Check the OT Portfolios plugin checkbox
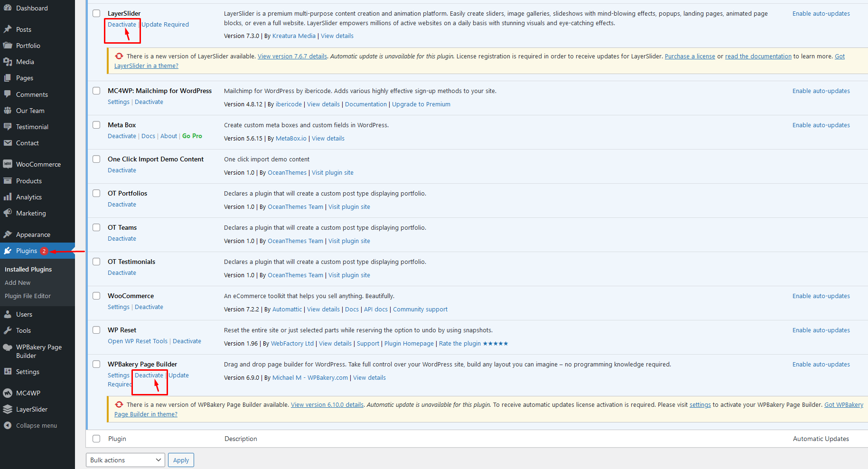This screenshot has width=868, height=469. (96, 193)
